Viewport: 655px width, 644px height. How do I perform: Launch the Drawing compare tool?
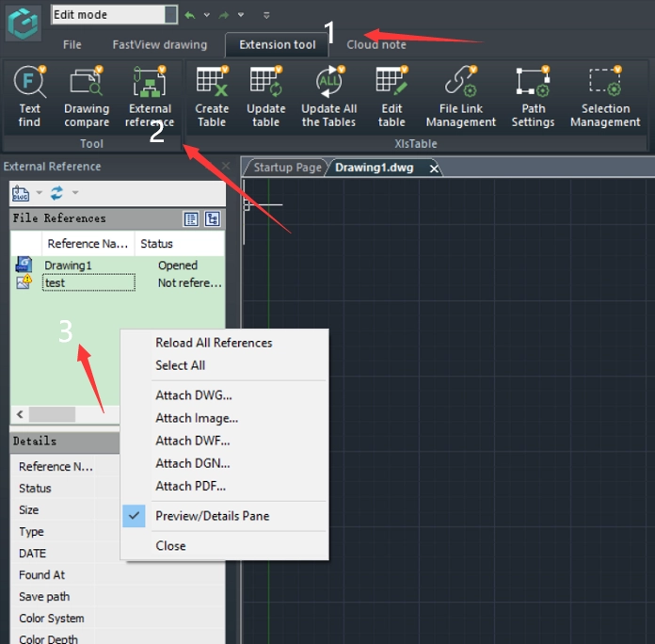pyautogui.click(x=87, y=97)
